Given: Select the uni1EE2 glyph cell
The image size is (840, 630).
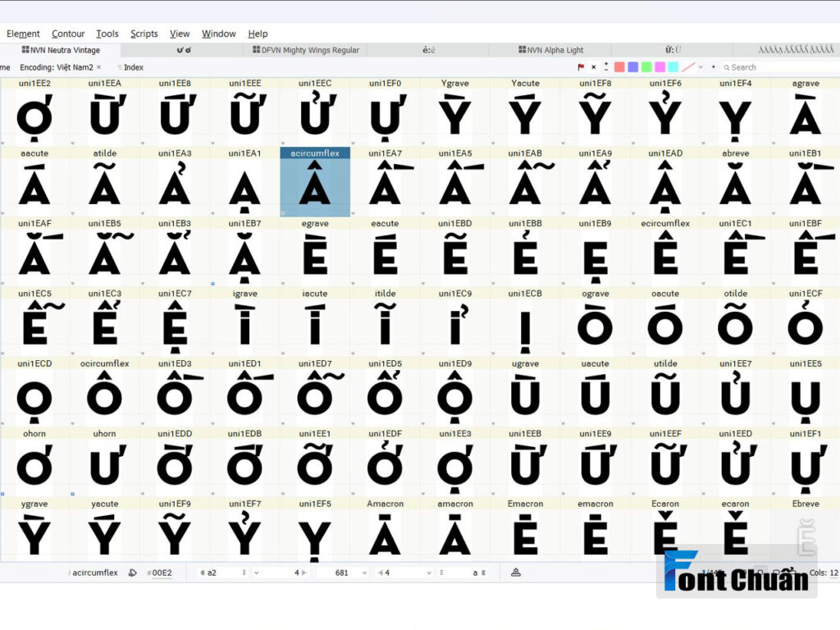Looking at the screenshot, I should coord(34,112).
